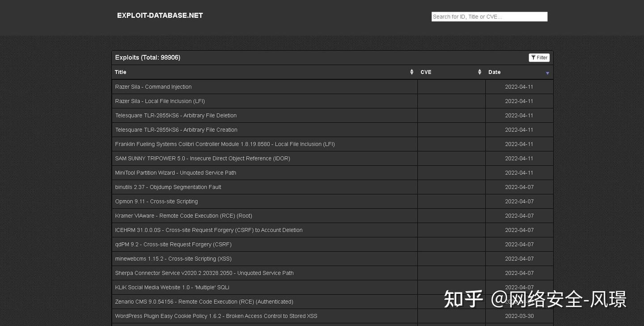View Franklin Fueling Systems Colibri exploit

[225, 144]
